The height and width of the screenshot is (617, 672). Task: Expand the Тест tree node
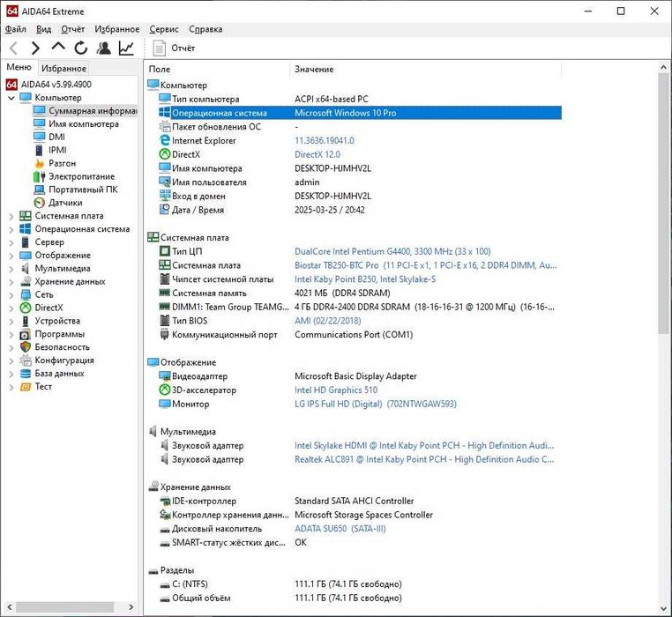[x=11, y=387]
